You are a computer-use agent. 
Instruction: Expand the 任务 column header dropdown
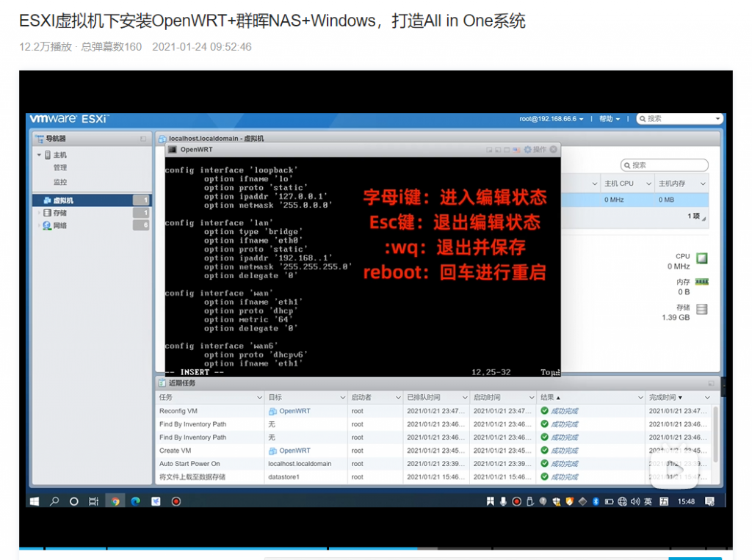coord(258,398)
